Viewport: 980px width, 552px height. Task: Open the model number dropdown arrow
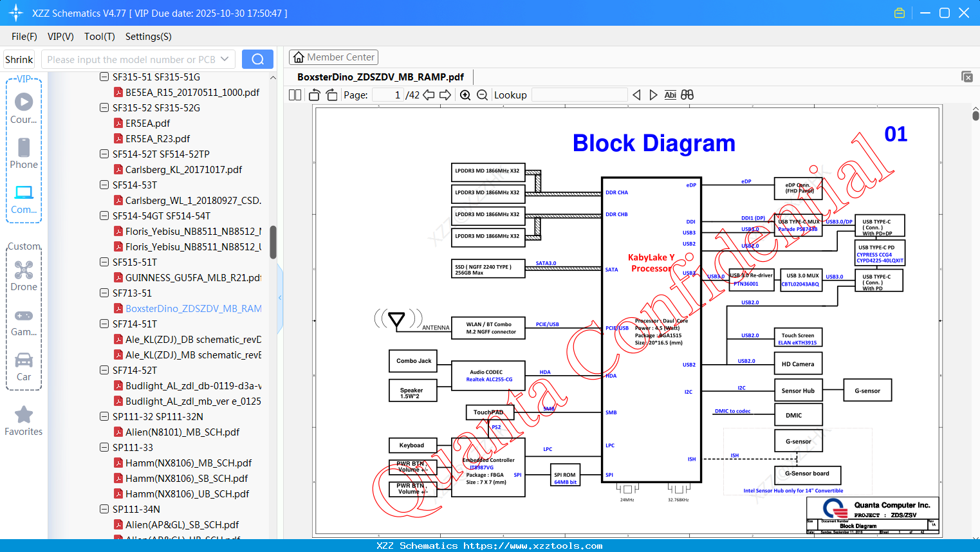coord(225,59)
